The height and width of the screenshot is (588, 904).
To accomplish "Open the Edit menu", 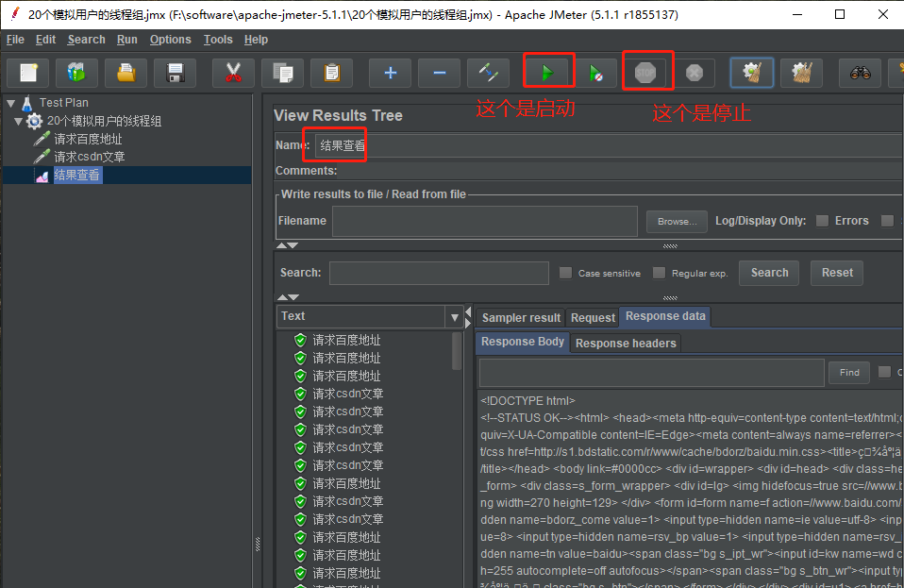I will pyautogui.click(x=45, y=40).
